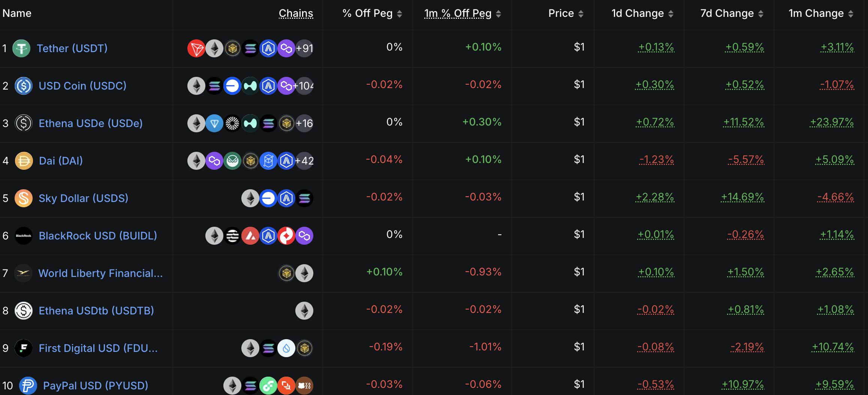This screenshot has width=868, height=395.
Task: Open the USD Coin (USDC) link
Action: 82,86
